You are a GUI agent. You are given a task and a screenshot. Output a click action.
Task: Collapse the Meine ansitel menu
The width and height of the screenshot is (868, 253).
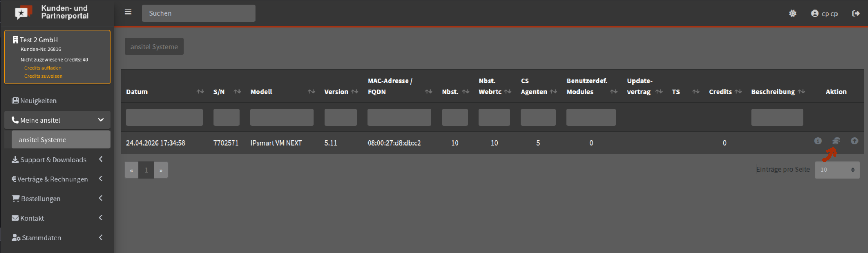[x=57, y=120]
